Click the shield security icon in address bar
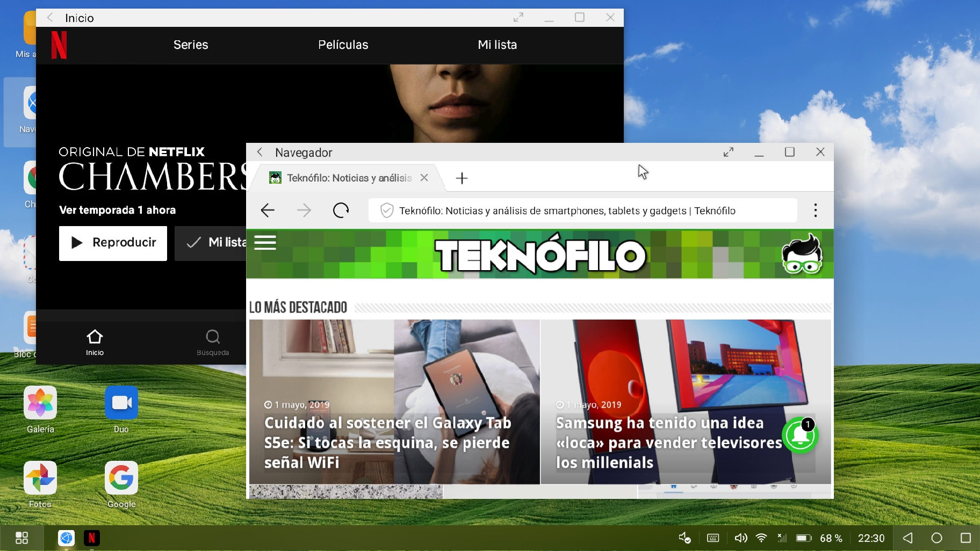980x551 pixels. tap(387, 211)
